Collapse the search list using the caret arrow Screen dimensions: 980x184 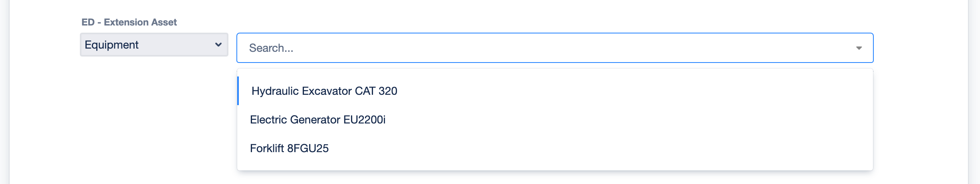[859, 48]
